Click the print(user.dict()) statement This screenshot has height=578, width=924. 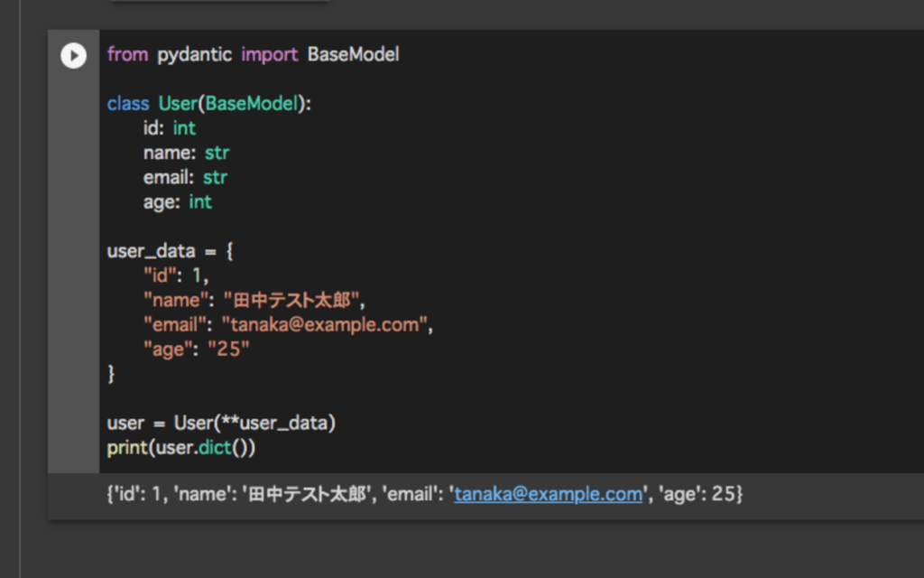click(x=181, y=448)
